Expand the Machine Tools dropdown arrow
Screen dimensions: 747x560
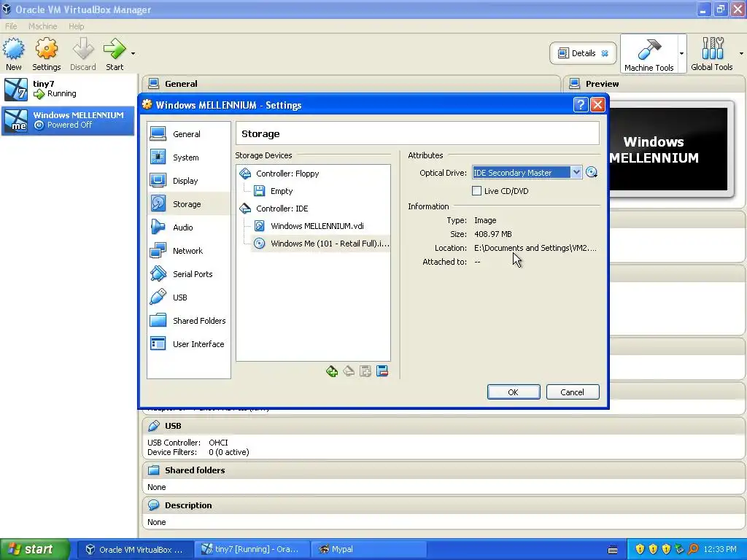682,53
